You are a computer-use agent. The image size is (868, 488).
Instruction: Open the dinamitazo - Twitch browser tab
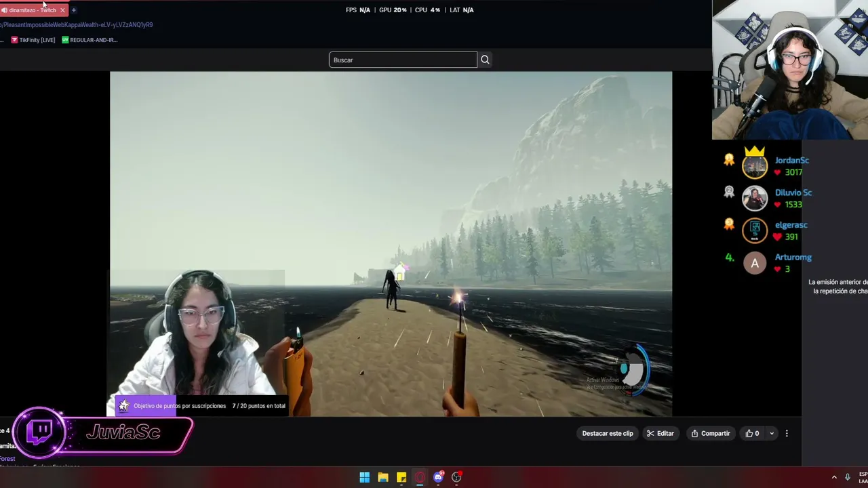(33, 10)
